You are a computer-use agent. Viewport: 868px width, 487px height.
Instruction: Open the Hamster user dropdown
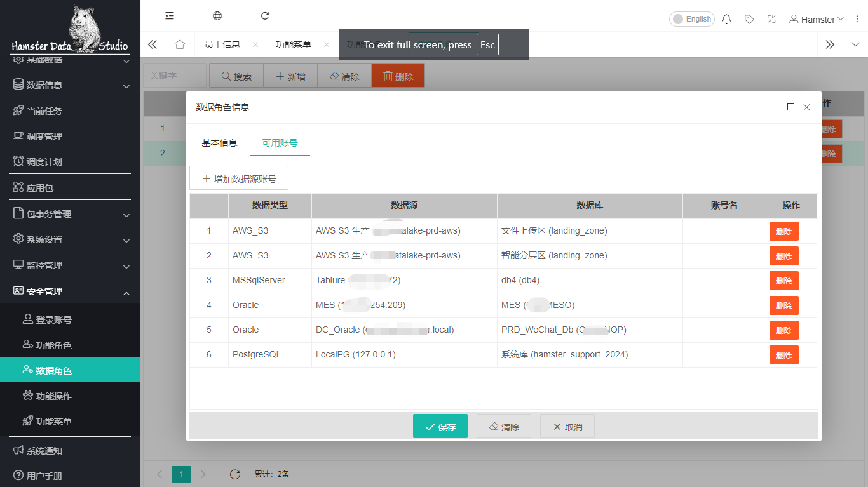[817, 19]
